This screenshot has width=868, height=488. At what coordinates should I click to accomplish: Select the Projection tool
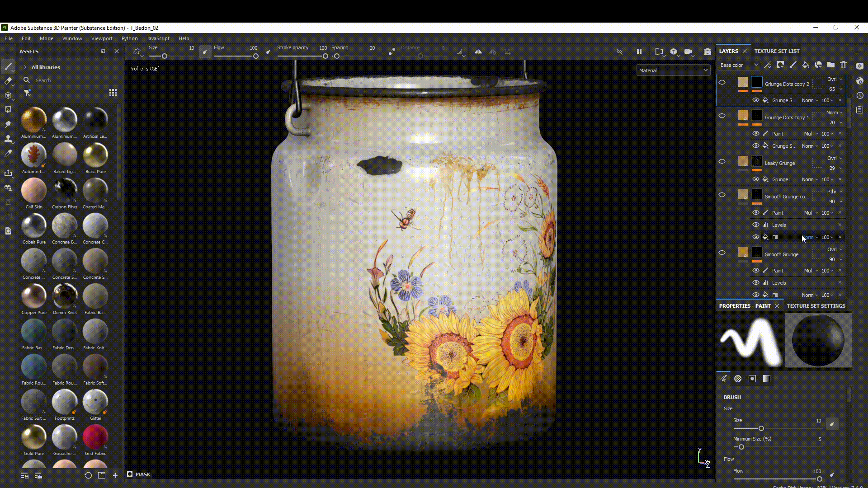pyautogui.click(x=8, y=96)
